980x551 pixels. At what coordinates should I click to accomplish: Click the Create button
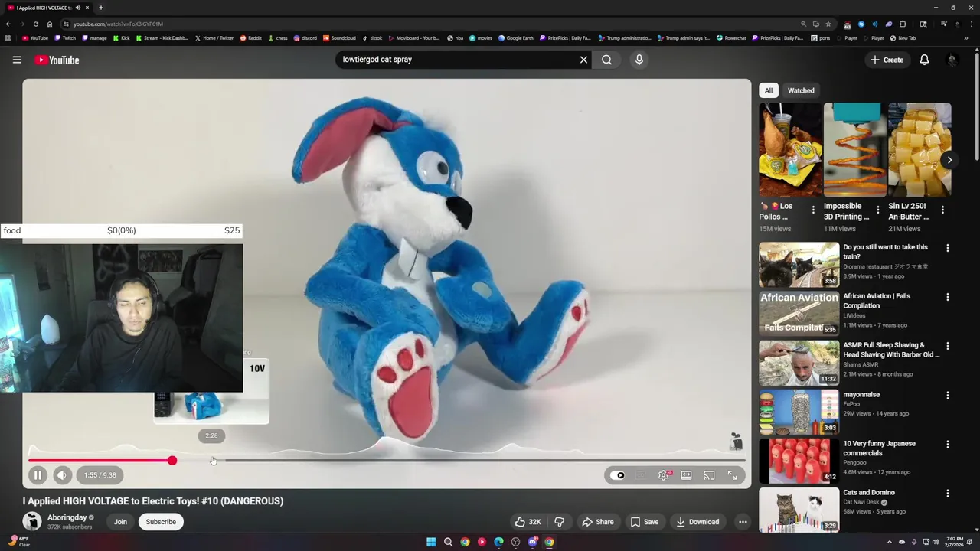click(887, 60)
